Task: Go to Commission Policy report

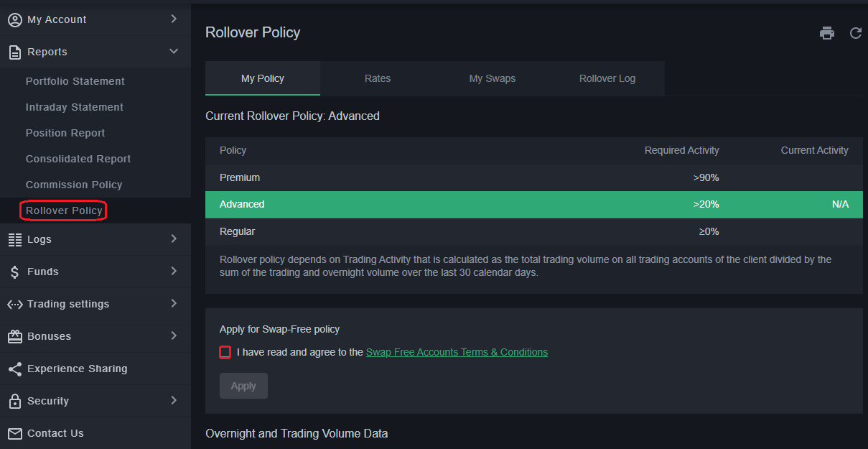Action: pos(74,185)
